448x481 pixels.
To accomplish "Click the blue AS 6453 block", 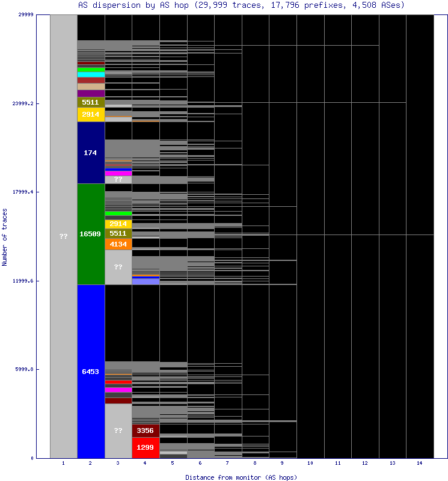I will point(91,371).
